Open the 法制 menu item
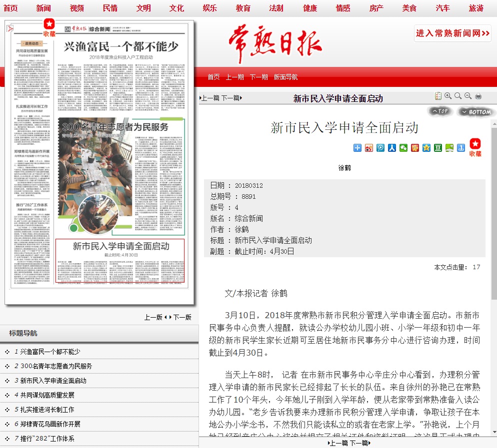This screenshot has width=497, height=448. 276,8
